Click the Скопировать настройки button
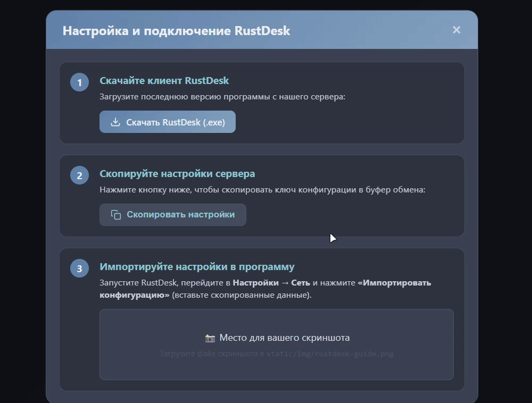Image resolution: width=532 pixels, height=403 pixels. 173,215
